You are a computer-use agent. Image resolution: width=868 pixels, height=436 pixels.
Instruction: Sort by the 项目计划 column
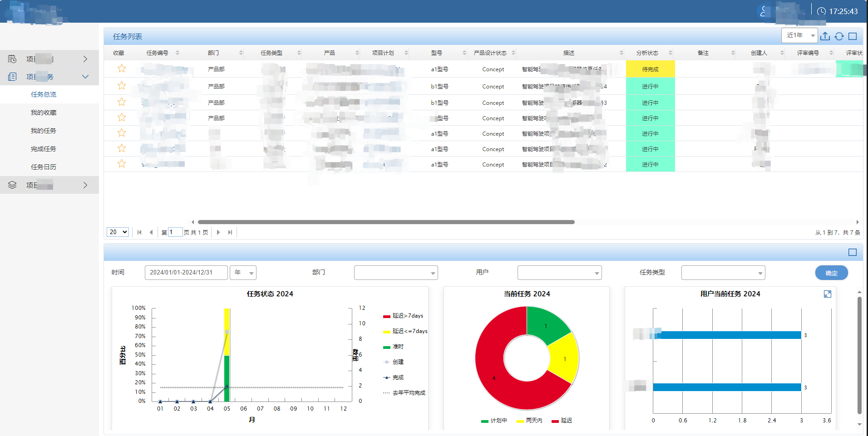click(406, 53)
